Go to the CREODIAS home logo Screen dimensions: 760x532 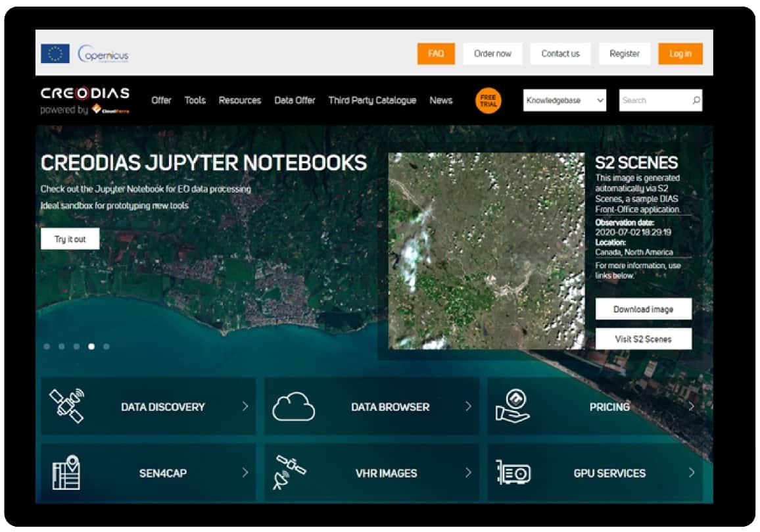[x=85, y=93]
